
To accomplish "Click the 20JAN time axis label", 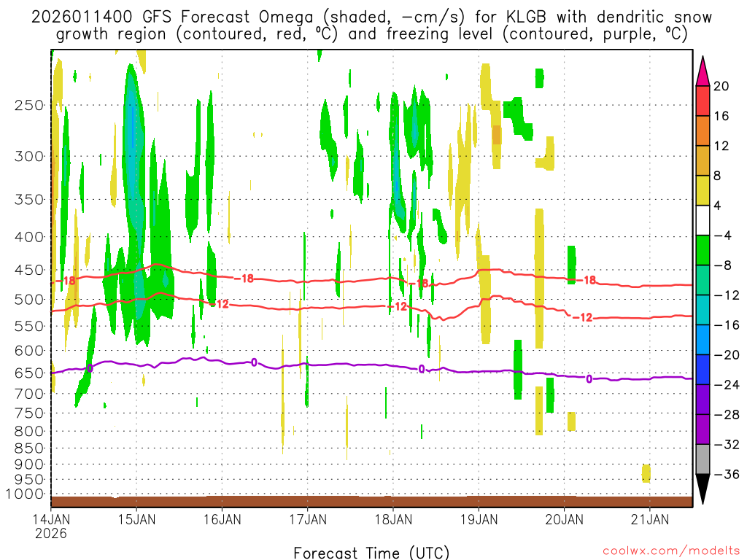I will click(x=565, y=519).
